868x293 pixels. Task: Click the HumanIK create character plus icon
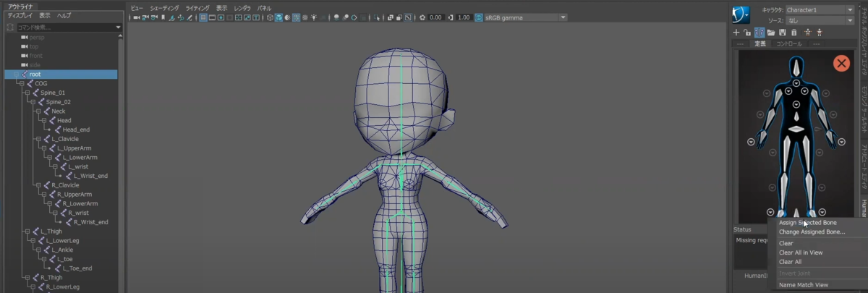point(736,33)
